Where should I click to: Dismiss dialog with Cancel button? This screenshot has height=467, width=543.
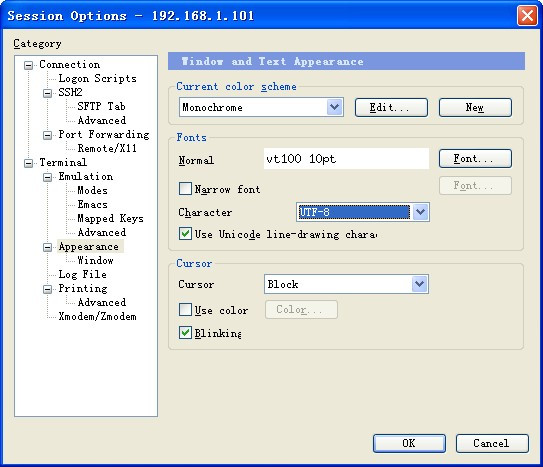[x=492, y=443]
